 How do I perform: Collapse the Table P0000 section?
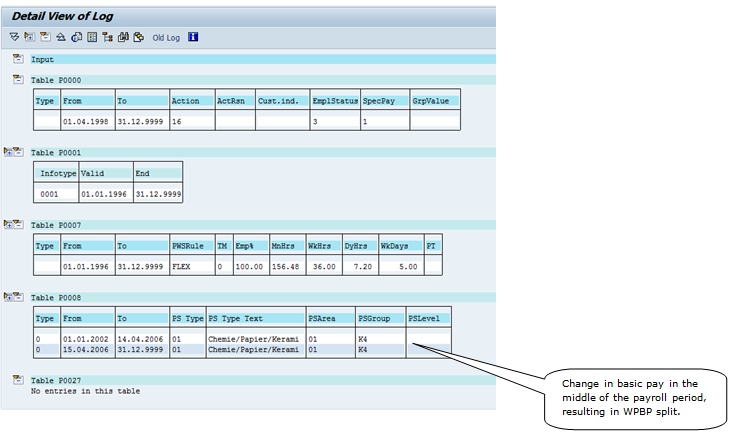pos(18,79)
